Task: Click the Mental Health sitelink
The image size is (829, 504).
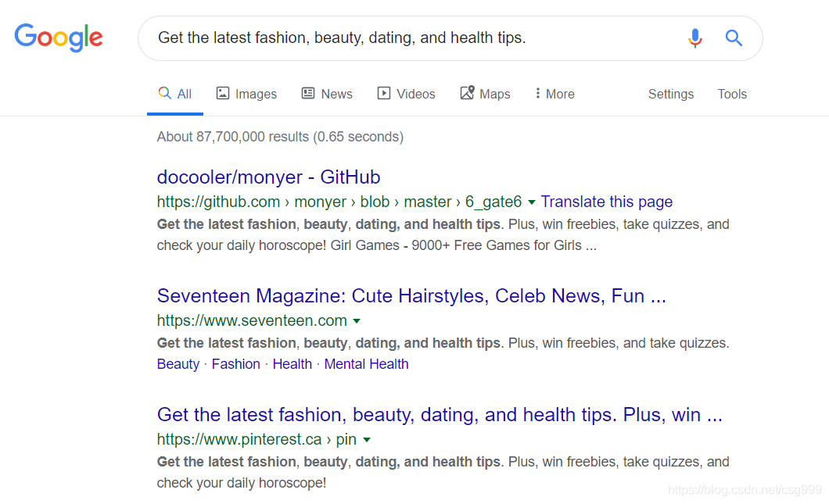Action: click(x=366, y=364)
